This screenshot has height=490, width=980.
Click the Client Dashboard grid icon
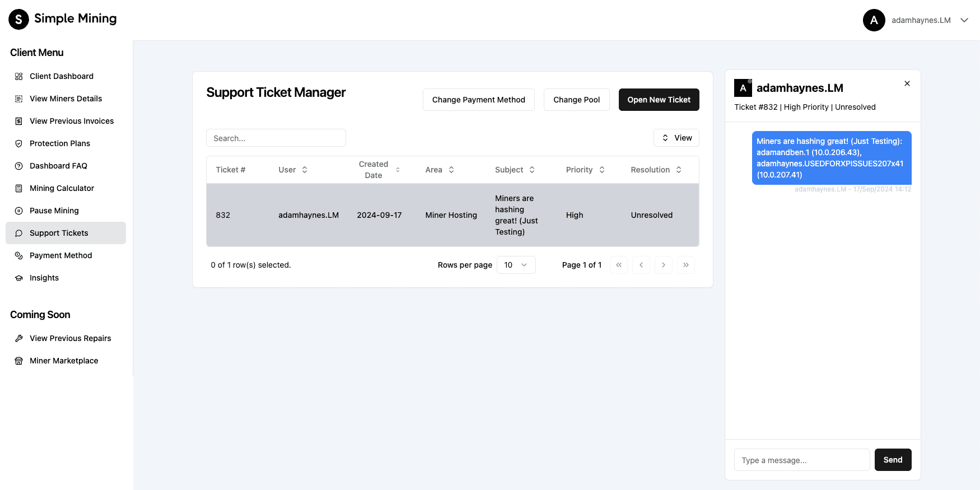[18, 76]
